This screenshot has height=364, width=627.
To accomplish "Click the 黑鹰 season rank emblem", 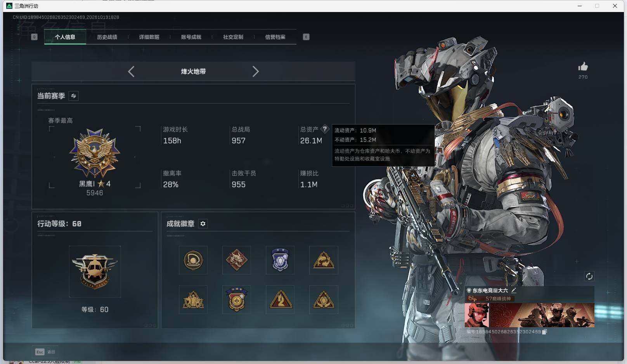I will coord(95,153).
